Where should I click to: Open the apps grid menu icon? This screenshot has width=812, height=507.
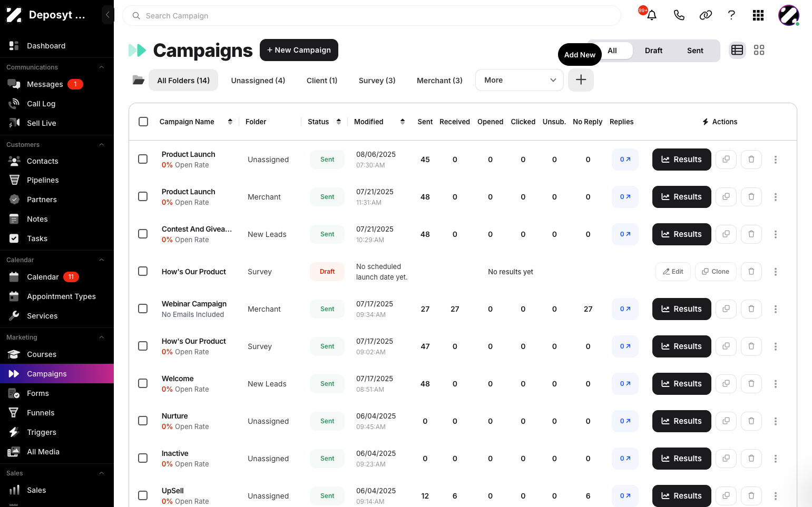[x=758, y=15]
